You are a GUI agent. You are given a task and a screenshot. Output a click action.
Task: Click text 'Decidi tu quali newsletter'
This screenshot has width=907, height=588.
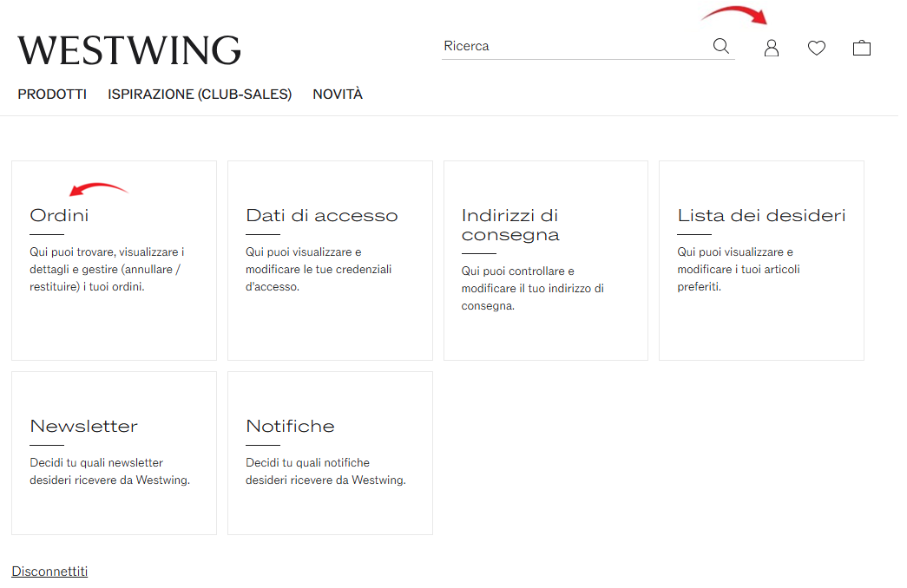(x=96, y=462)
